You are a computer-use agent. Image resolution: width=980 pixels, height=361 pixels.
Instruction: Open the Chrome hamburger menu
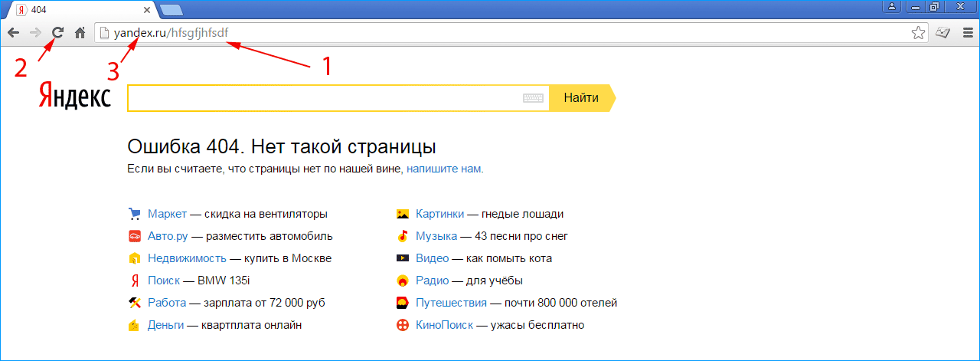coord(968,32)
